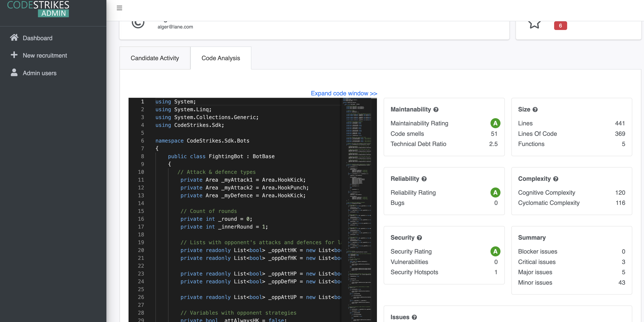Click the Blocker issues row label
This screenshot has height=322, width=644.
(538, 251)
